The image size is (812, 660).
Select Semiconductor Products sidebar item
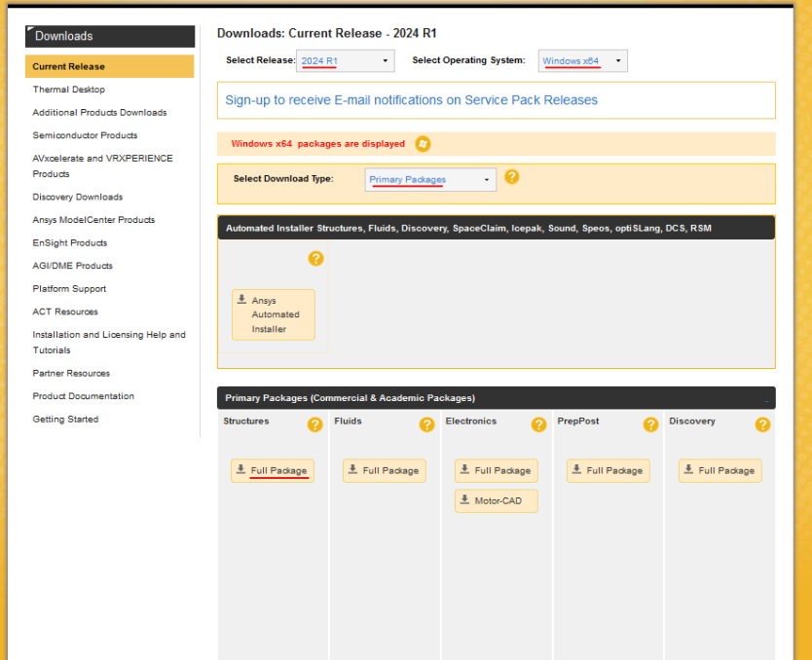[x=85, y=135]
